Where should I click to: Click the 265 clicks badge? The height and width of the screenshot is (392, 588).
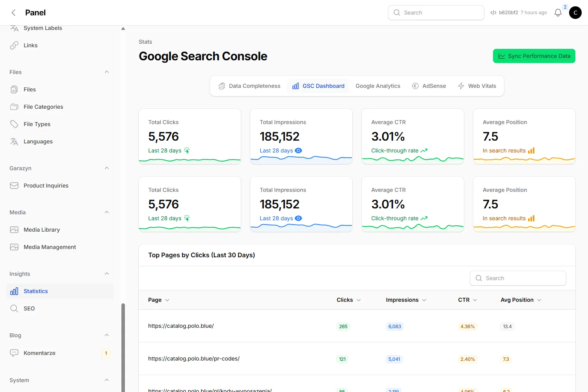(x=343, y=326)
